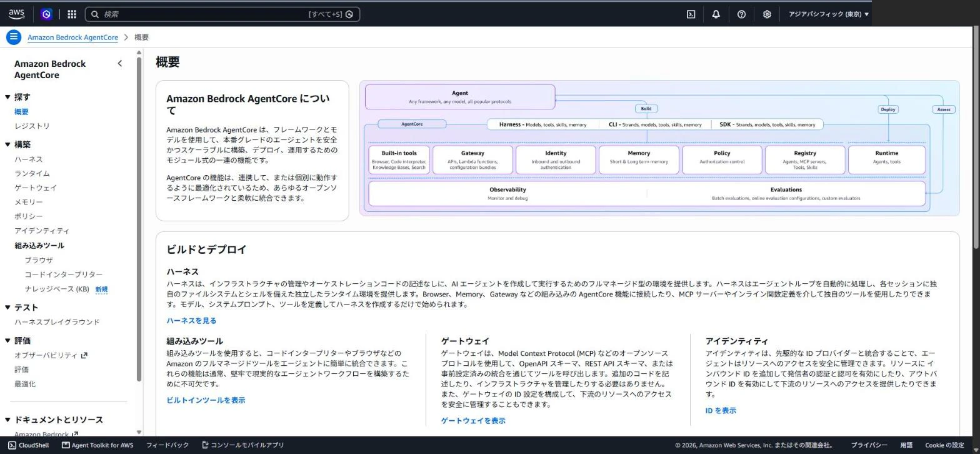Open CloudShell in the bottom bar
The height and width of the screenshot is (454, 980).
(28, 445)
